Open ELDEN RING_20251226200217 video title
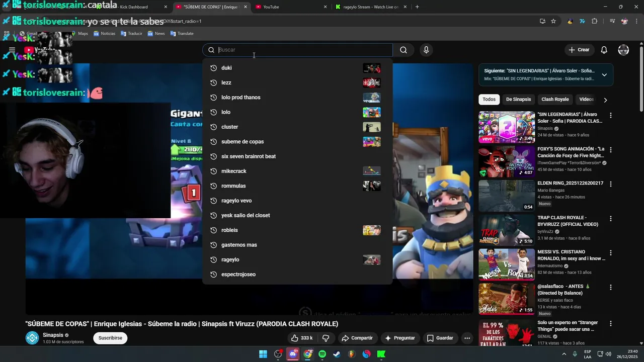Screen dimensions: 644x362 570,184
